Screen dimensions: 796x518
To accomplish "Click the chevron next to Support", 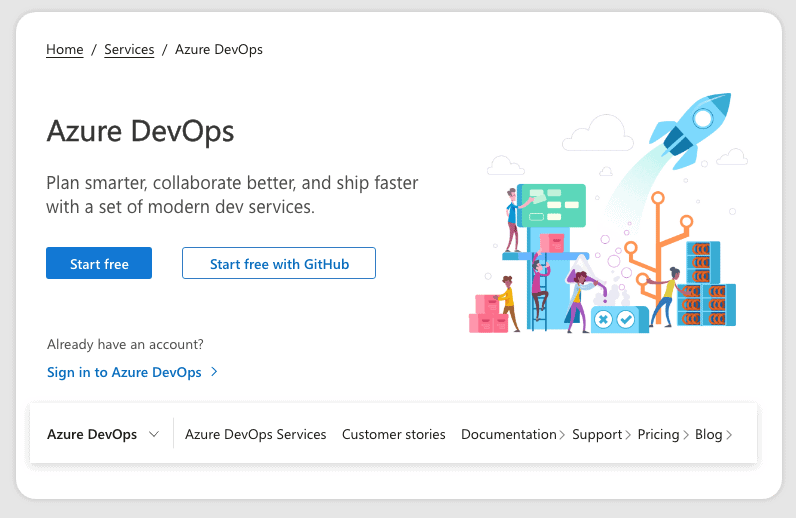I will click(628, 435).
